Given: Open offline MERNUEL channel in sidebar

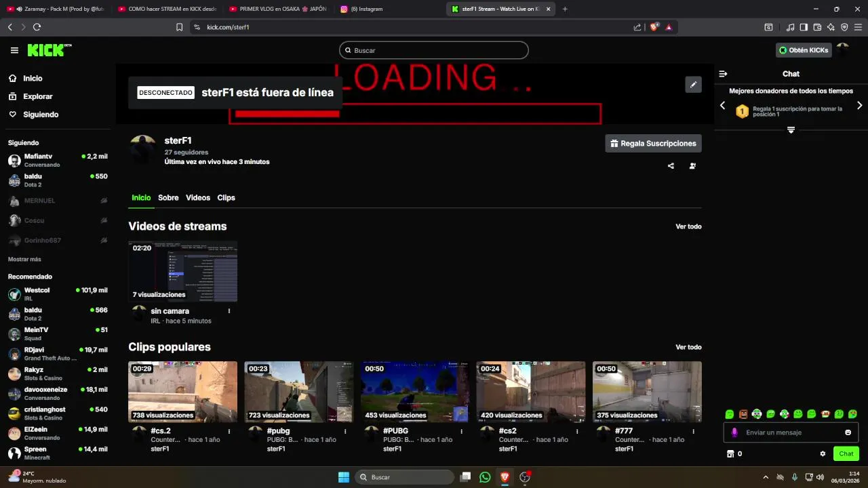Looking at the screenshot, I should (58, 201).
